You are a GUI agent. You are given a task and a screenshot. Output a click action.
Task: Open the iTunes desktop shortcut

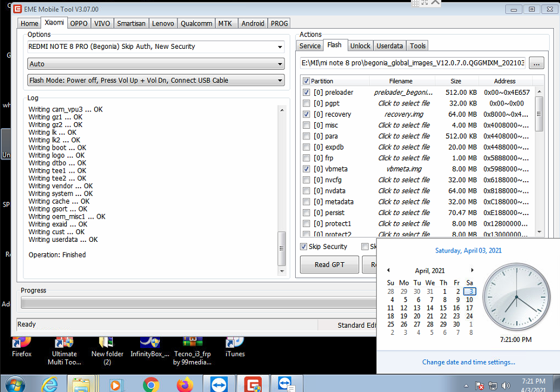pos(235,347)
